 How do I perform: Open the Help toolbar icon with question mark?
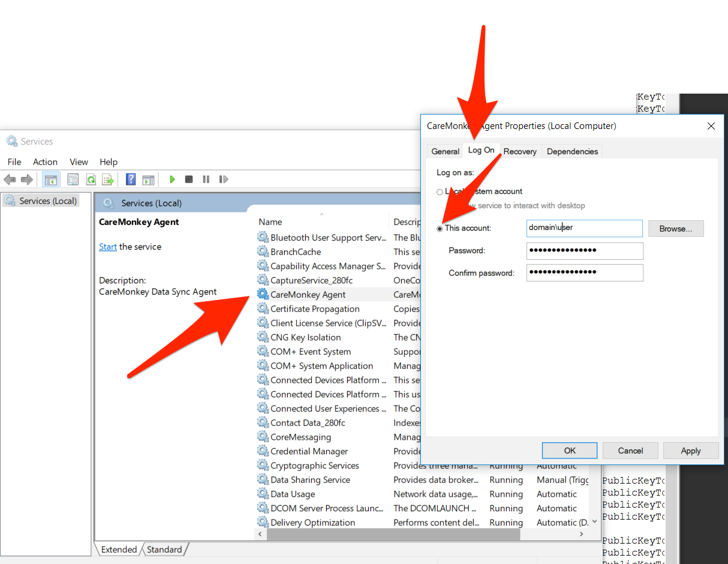tap(131, 179)
